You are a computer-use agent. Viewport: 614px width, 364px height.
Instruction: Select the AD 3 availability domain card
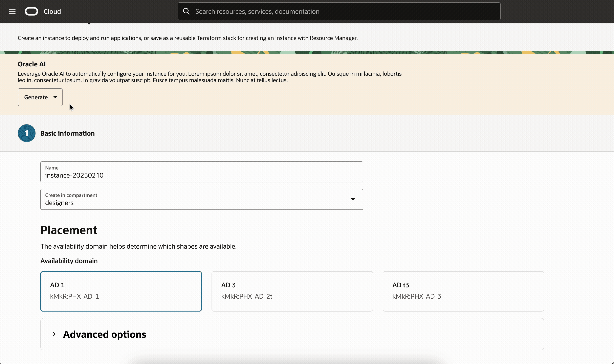click(292, 291)
